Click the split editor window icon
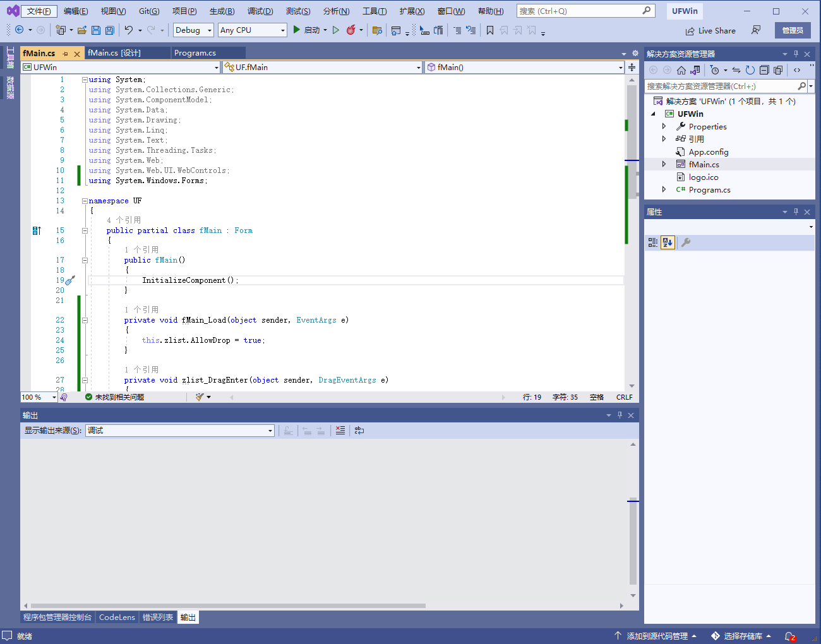This screenshot has width=821, height=644. (x=632, y=67)
